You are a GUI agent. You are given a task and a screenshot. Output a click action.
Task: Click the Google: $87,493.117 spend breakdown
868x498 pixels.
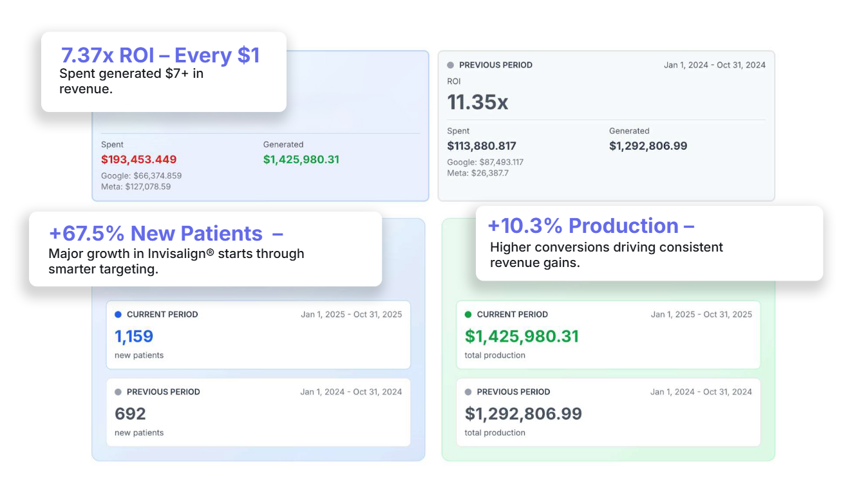pyautogui.click(x=486, y=162)
